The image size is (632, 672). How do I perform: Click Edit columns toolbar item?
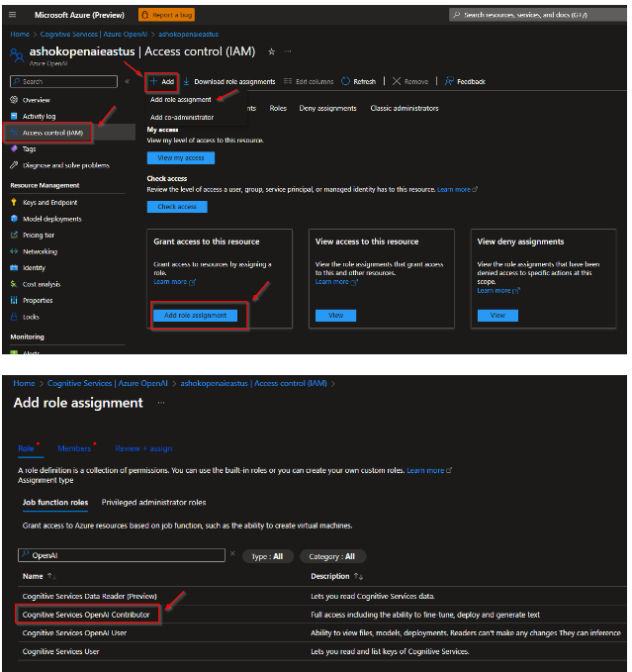(x=309, y=81)
